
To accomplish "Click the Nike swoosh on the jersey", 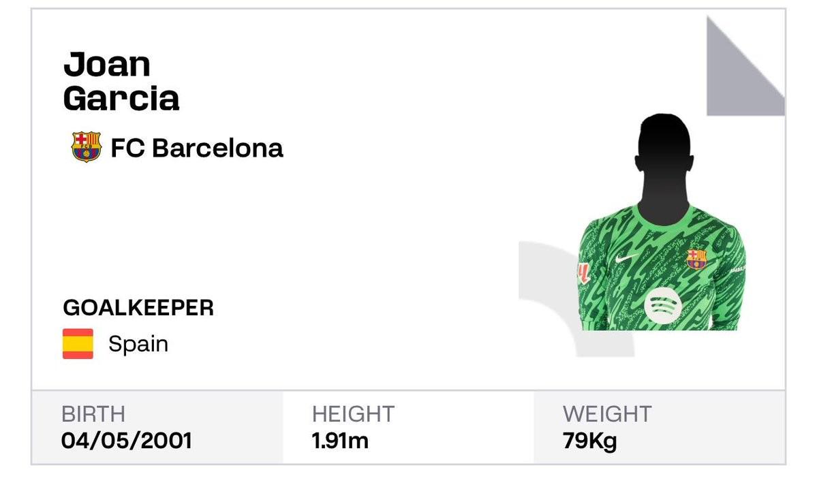I will tap(626, 258).
